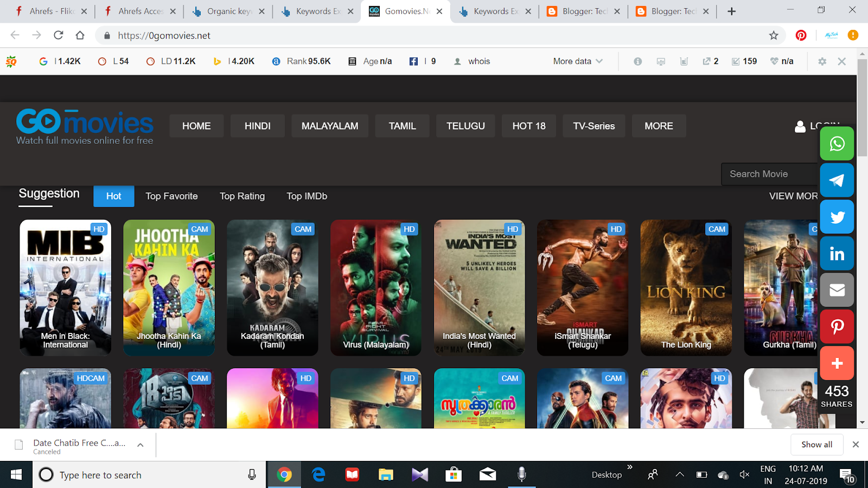Open Kadaram Kondan (Tamil) poster
The height and width of the screenshot is (488, 868).
coord(272,288)
